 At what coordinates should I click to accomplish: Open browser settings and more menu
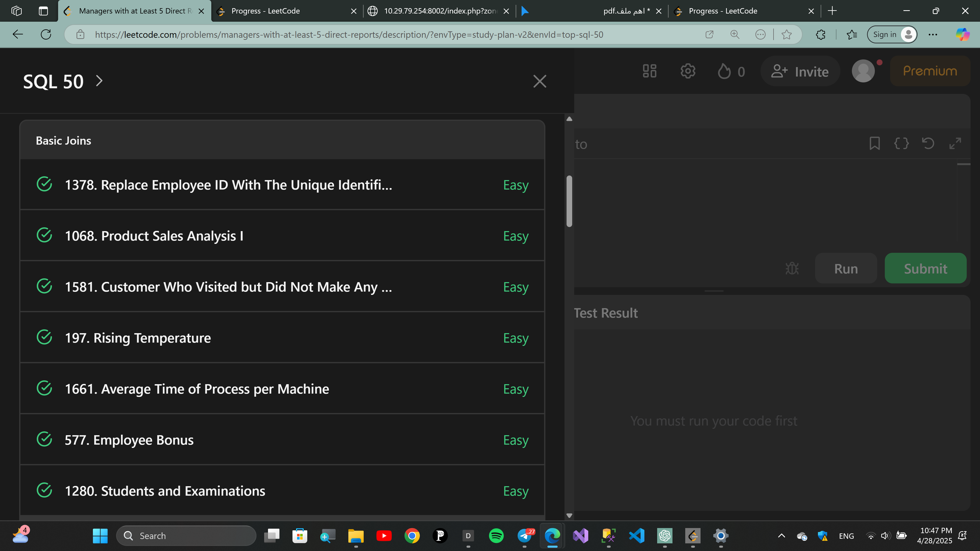[933, 34]
